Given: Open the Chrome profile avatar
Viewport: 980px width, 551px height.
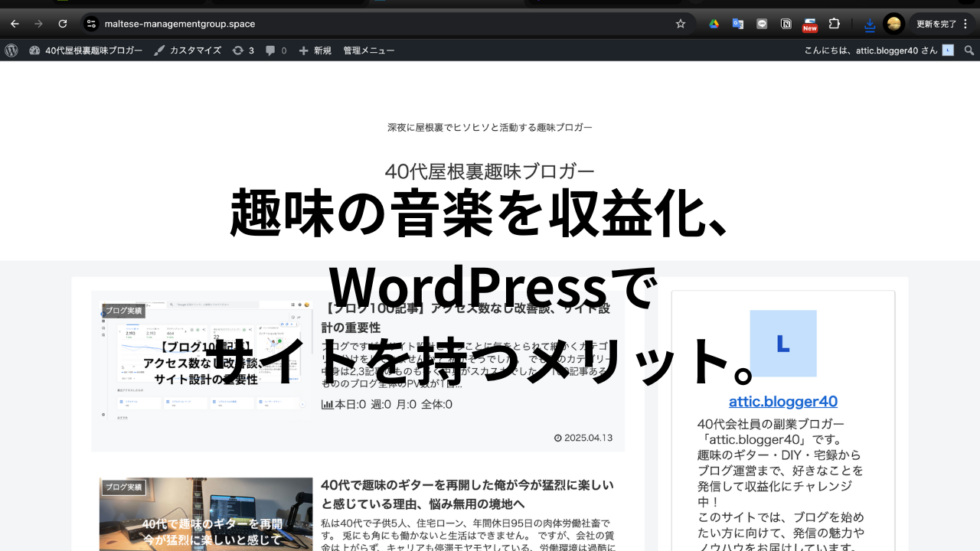Looking at the screenshot, I should 893,24.
